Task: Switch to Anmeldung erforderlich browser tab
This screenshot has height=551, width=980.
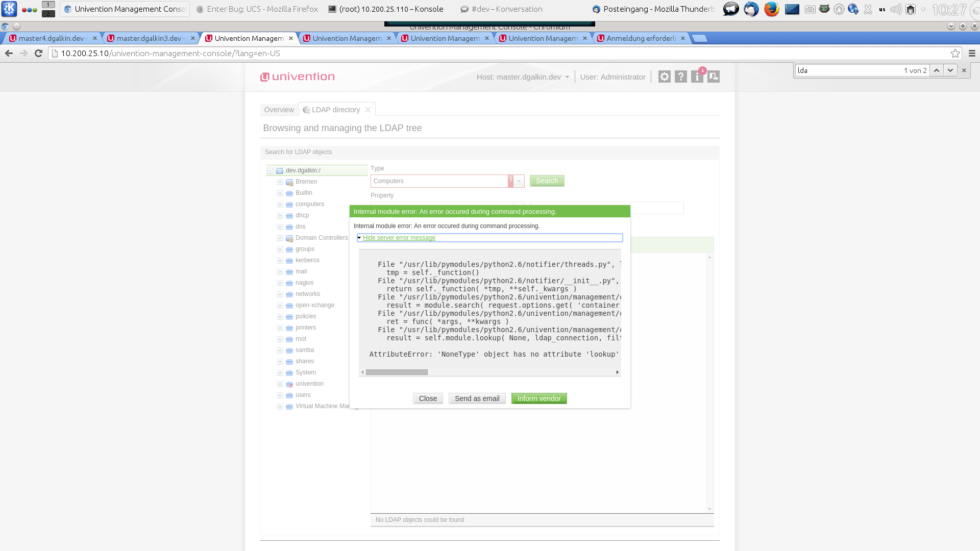Action: [x=641, y=38]
